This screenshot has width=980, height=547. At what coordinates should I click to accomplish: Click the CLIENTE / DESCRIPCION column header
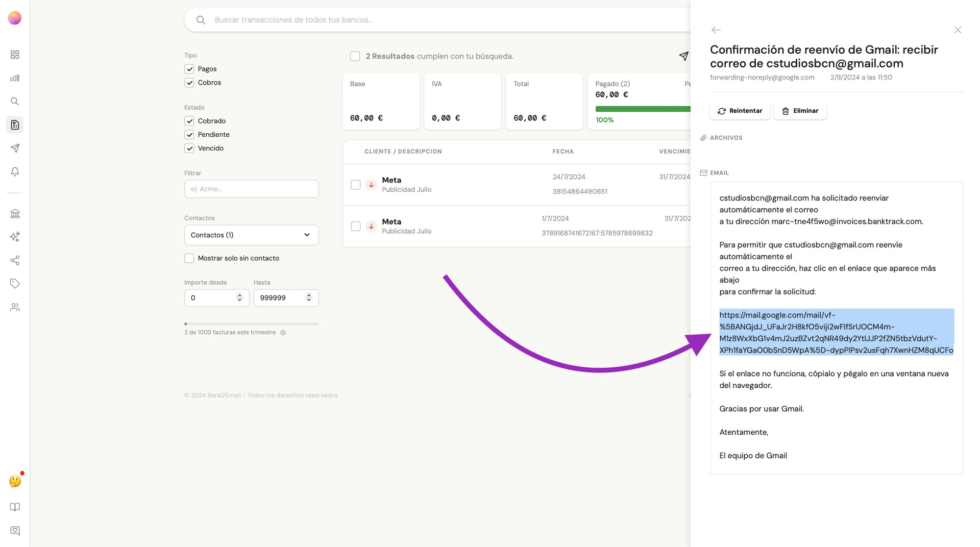tap(403, 151)
